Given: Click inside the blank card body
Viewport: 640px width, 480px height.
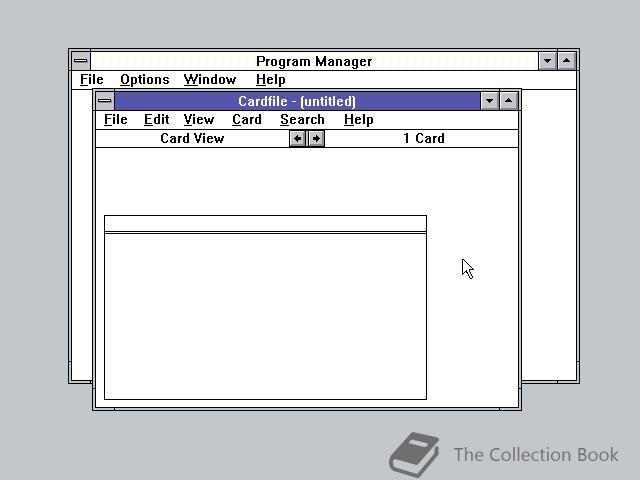Looking at the screenshot, I should (265, 316).
